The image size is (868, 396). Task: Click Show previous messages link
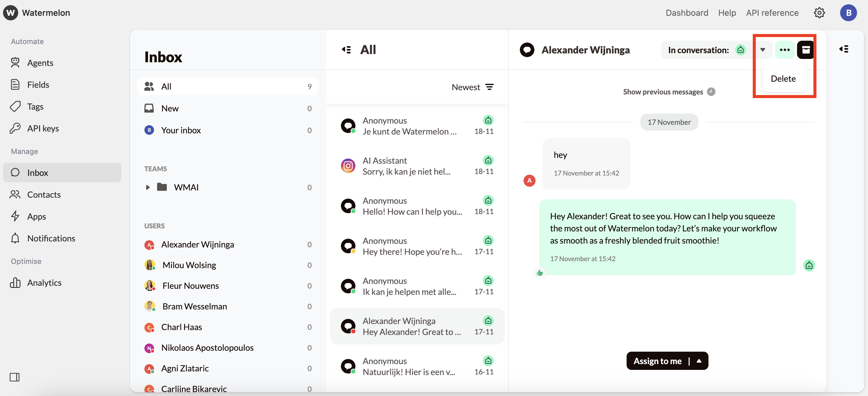[663, 92]
